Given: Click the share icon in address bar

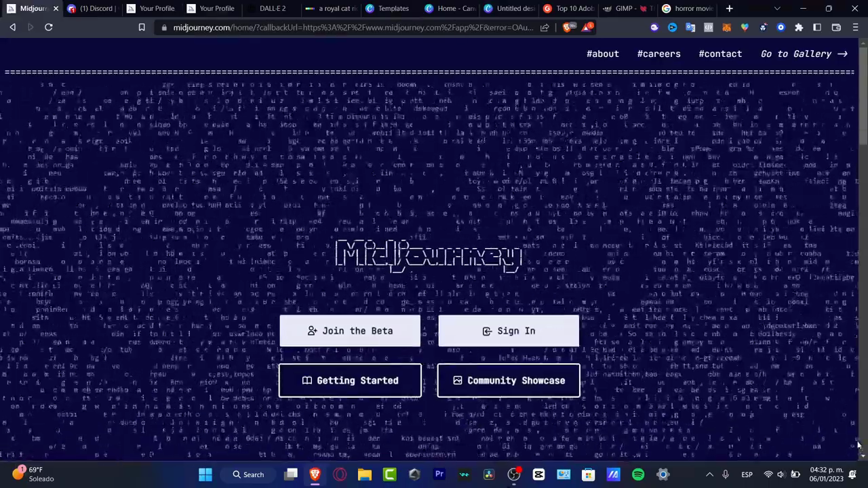Looking at the screenshot, I should tap(545, 28).
